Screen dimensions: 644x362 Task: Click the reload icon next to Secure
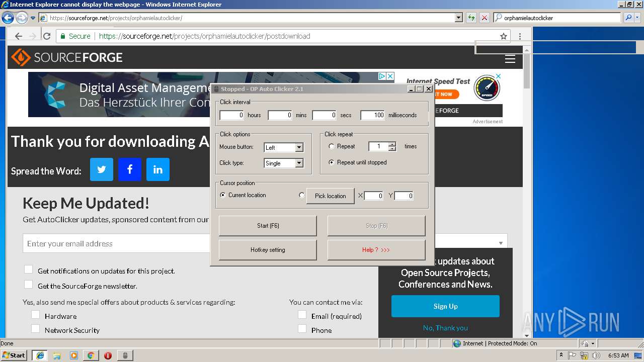tap(47, 36)
